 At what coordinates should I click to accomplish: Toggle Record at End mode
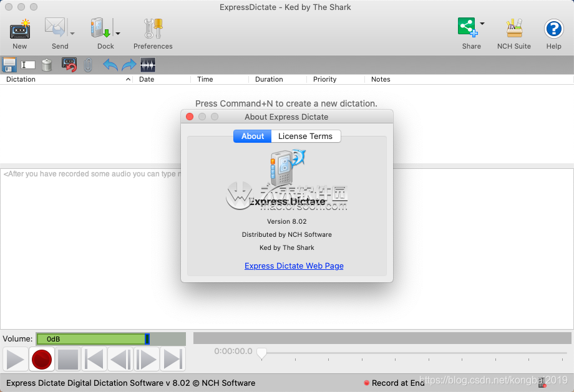[x=394, y=383]
